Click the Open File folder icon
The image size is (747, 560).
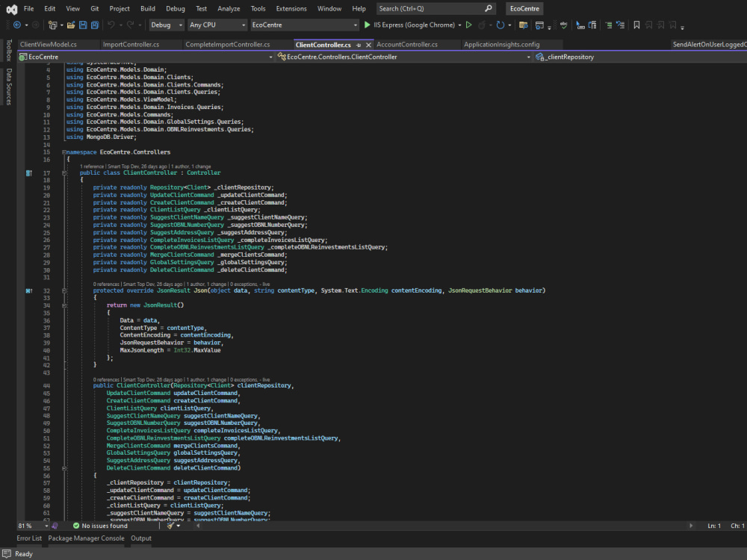[71, 25]
